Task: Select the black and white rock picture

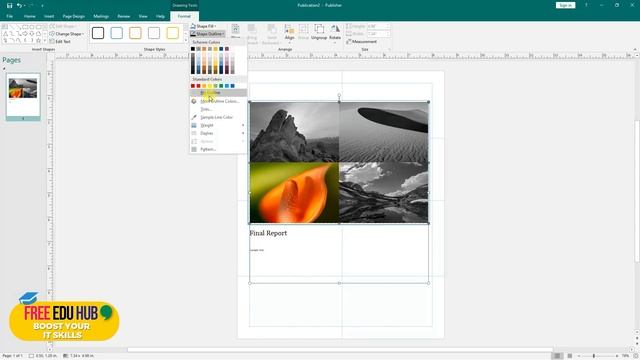Action: [294, 132]
